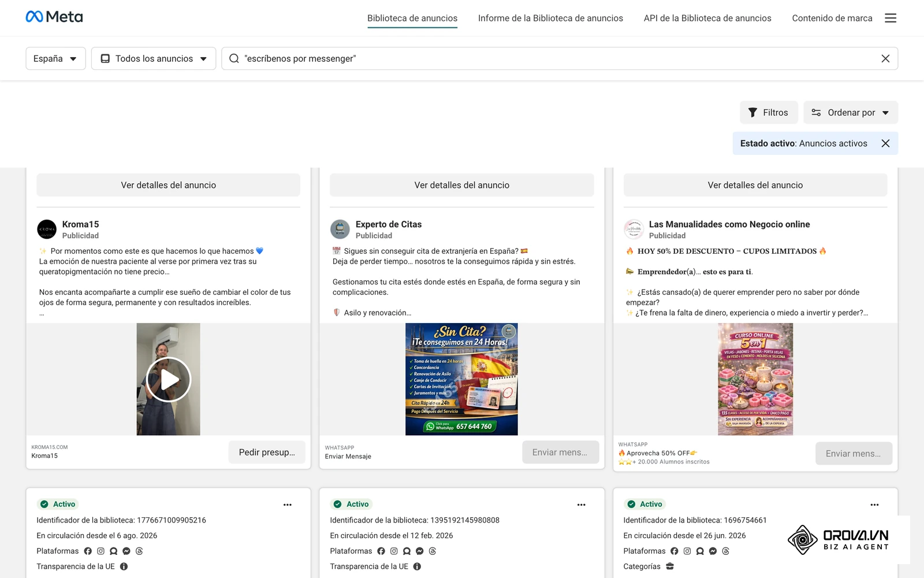Click the Audience Network icon in ad 1395192145980808
924x578 pixels.
(407, 551)
